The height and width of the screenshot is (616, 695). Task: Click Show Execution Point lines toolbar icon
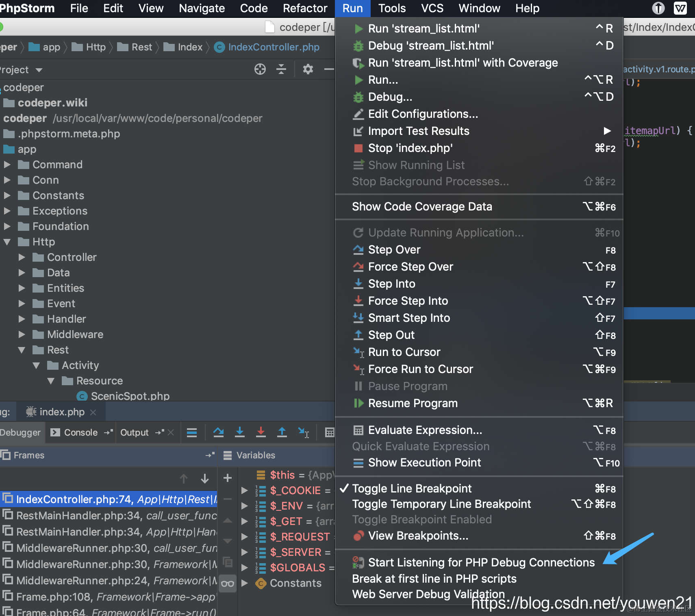pyautogui.click(x=192, y=433)
